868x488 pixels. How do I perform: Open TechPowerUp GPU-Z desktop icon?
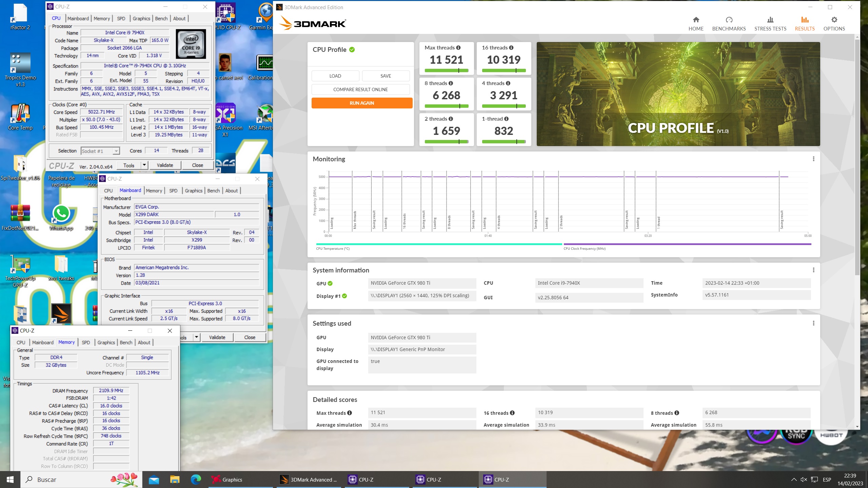click(x=20, y=271)
